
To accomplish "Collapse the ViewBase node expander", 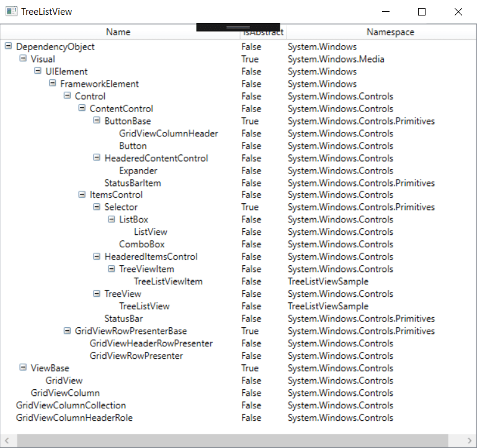I will coord(23,367).
